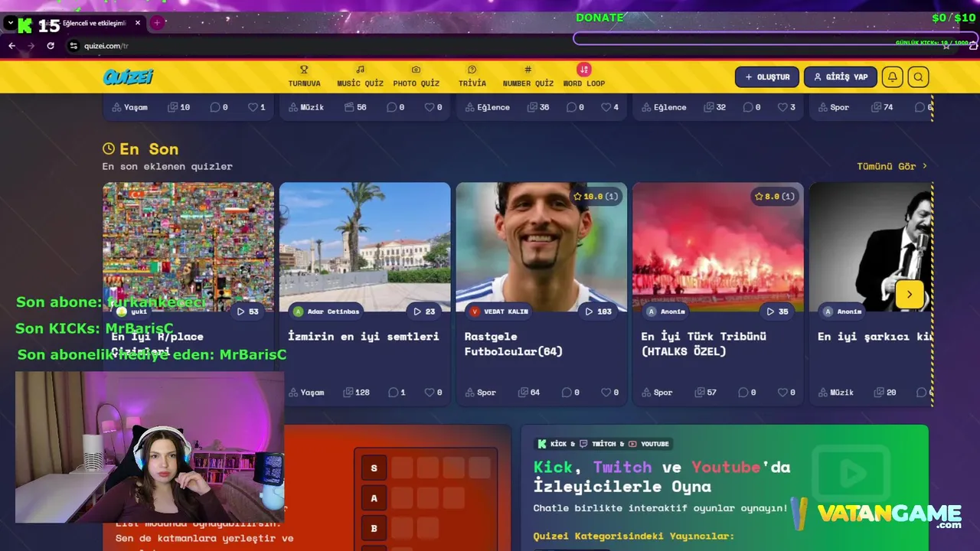Open the browser tab list dropdown arrow

[10, 24]
